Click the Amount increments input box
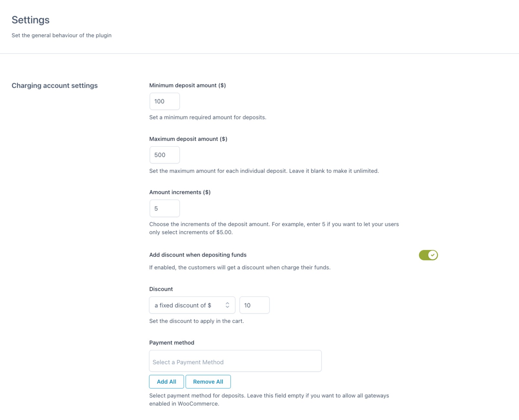 click(164, 209)
